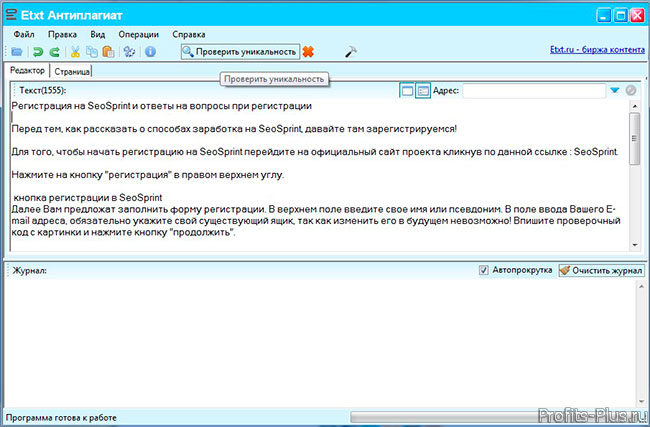The width and height of the screenshot is (650, 427).
Task: Open settings with the hammer icon
Action: tap(351, 52)
